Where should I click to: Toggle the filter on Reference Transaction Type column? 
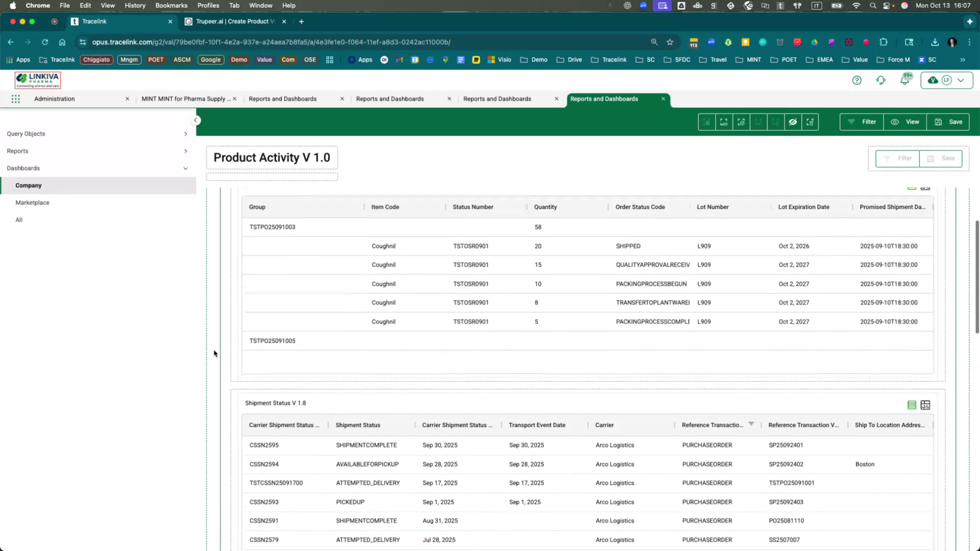pos(751,424)
